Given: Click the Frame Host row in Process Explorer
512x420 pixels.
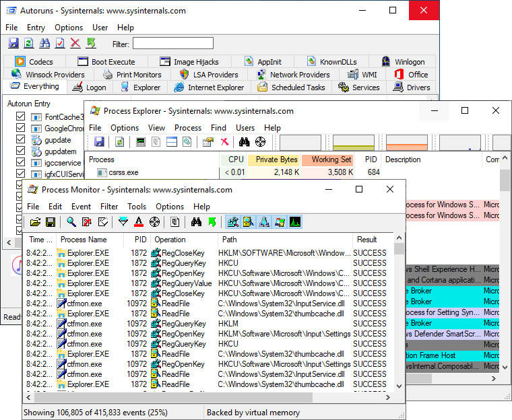Looking at the screenshot, I should click(x=453, y=355).
